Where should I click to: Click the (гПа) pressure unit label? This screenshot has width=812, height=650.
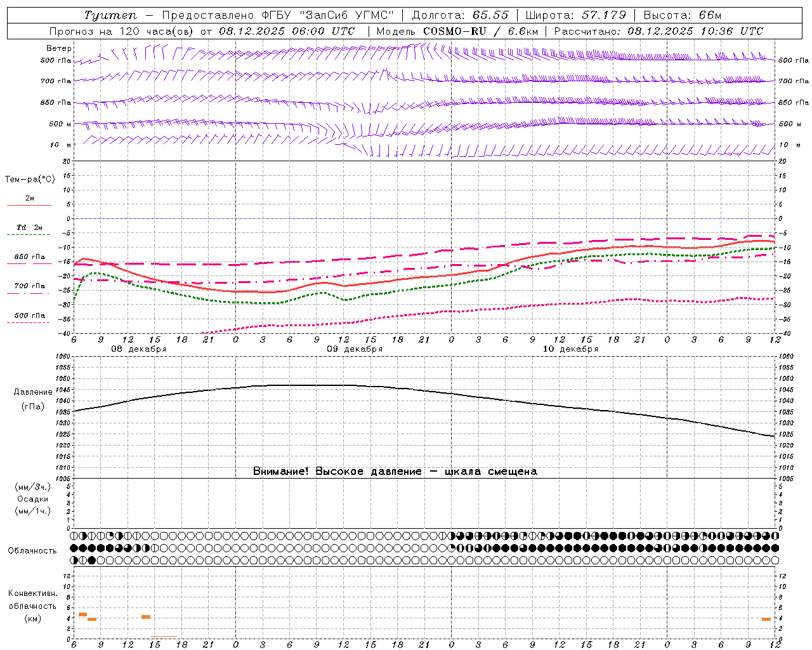point(33,407)
